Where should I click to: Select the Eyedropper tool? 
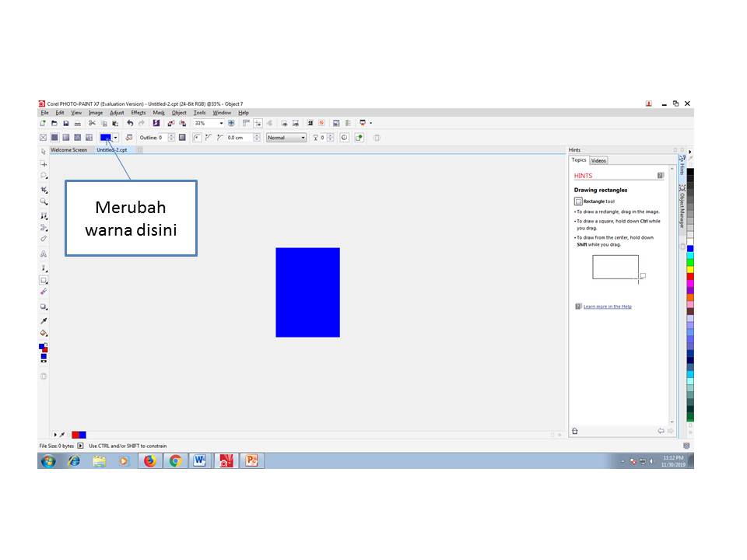[x=44, y=320]
